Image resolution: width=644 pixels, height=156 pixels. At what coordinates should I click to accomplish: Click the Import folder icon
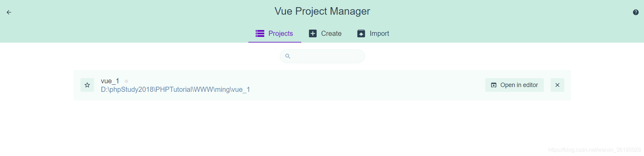coord(361,33)
